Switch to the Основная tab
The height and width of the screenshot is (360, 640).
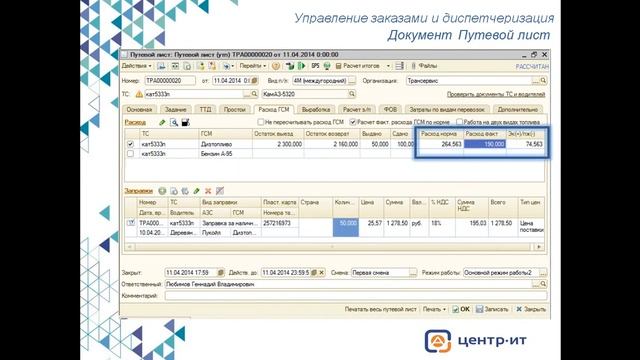pyautogui.click(x=139, y=109)
